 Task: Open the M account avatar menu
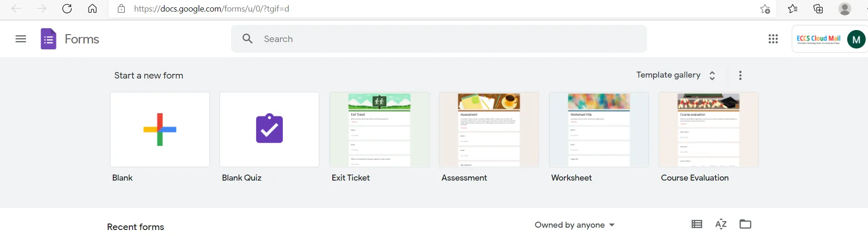[x=856, y=39]
